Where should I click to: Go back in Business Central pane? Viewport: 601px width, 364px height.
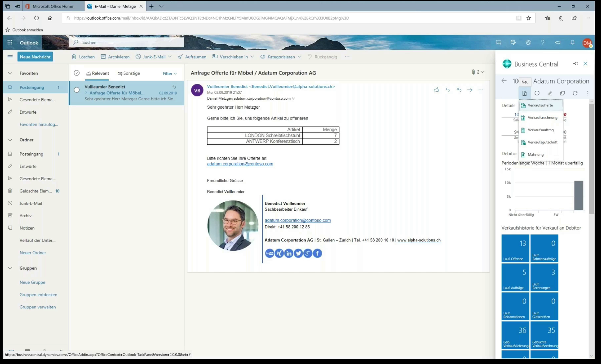click(x=504, y=81)
